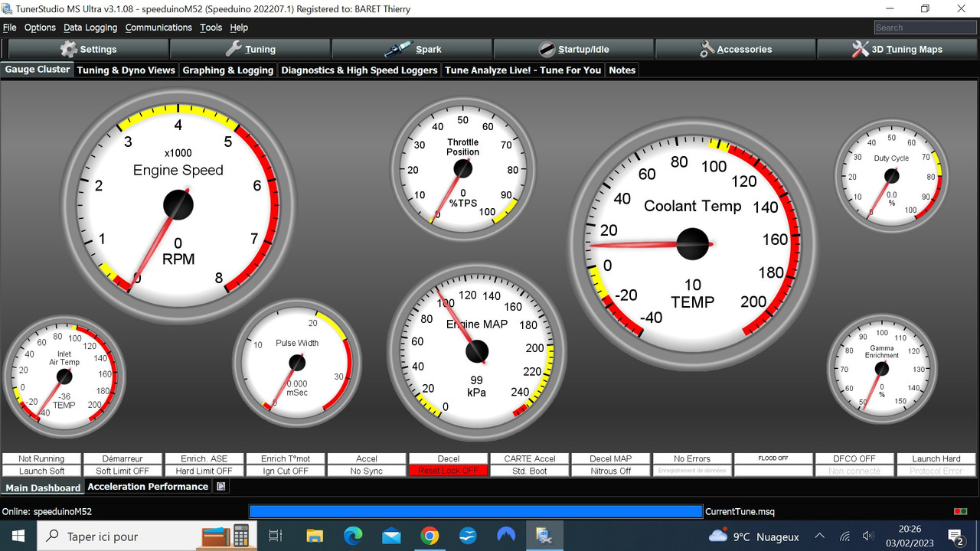This screenshot has width=980, height=551.
Task: Select the Main Dashboard tab
Action: (43, 487)
